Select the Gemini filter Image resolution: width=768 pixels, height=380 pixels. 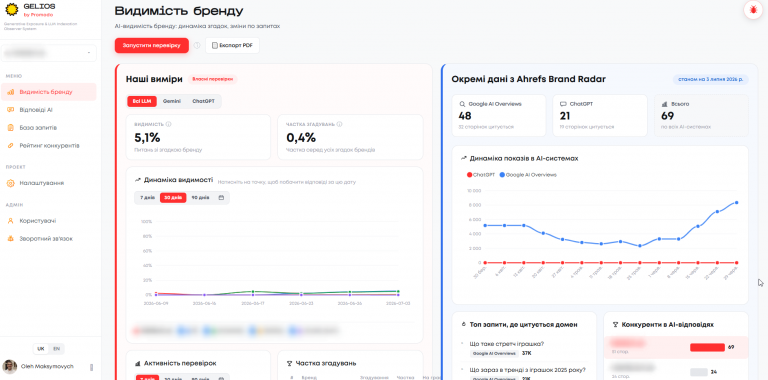171,101
